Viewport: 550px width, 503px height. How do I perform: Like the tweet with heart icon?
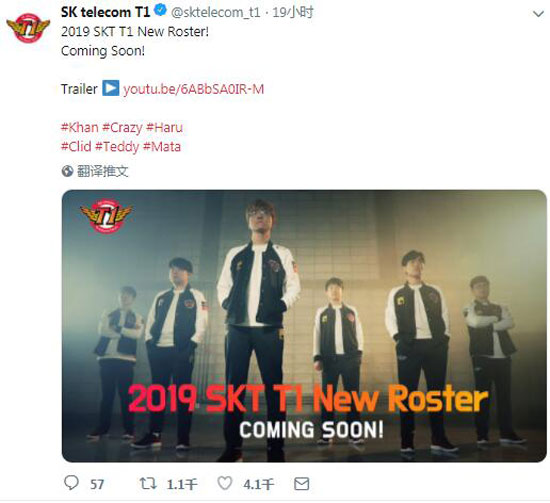(x=224, y=483)
